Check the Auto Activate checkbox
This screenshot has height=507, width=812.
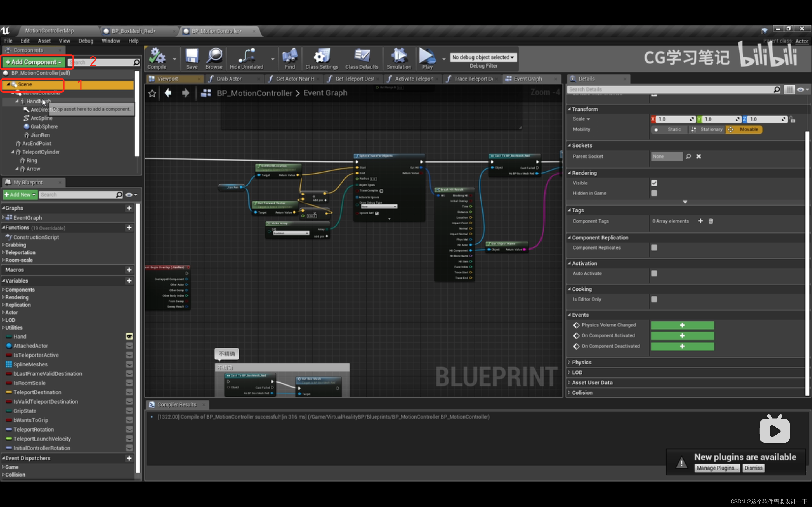[654, 273]
